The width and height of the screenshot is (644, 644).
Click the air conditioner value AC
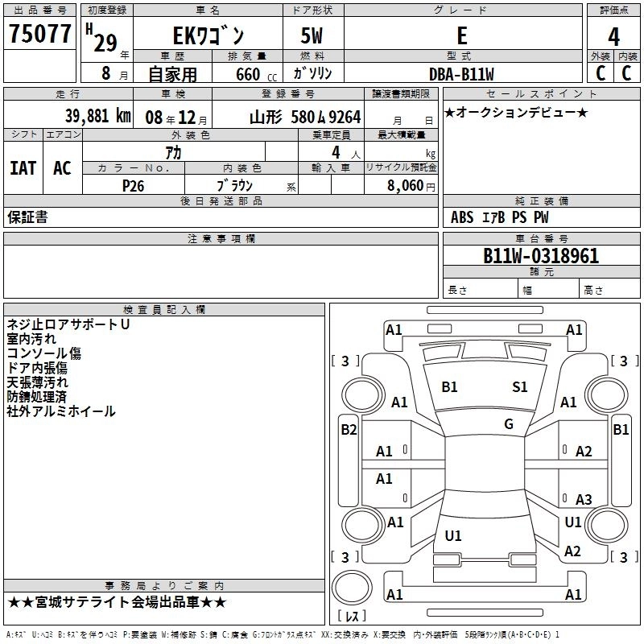pos(62,168)
